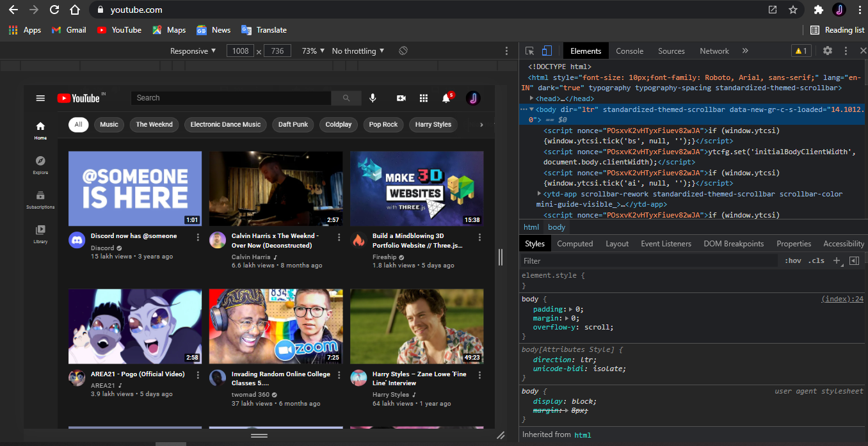Image resolution: width=868 pixels, height=446 pixels.
Task: Click the styles Filter input field
Action: click(650, 260)
